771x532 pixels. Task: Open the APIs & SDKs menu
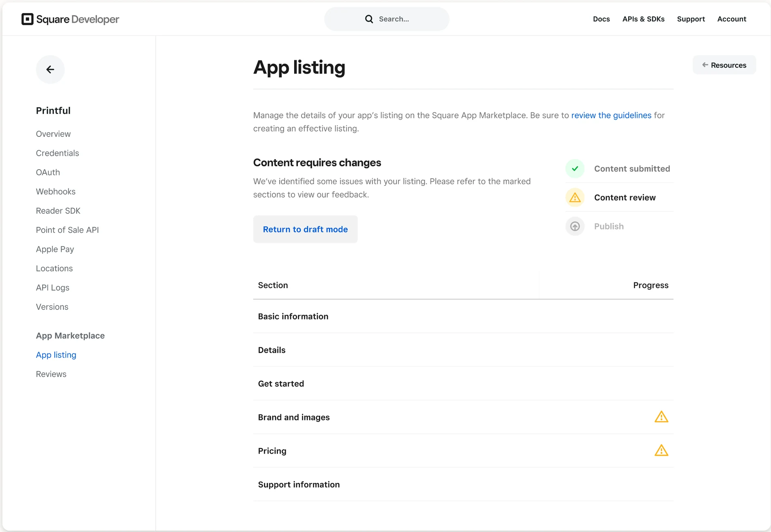(644, 19)
